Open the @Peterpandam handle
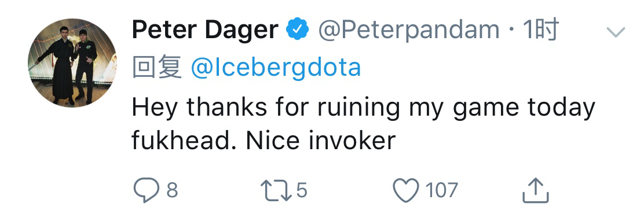 (408, 30)
